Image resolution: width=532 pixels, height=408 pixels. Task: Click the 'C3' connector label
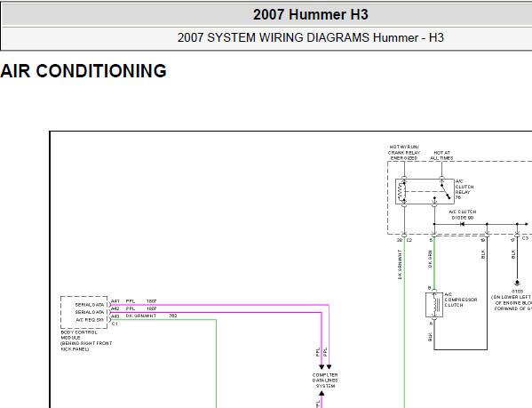pyautogui.click(x=525, y=238)
